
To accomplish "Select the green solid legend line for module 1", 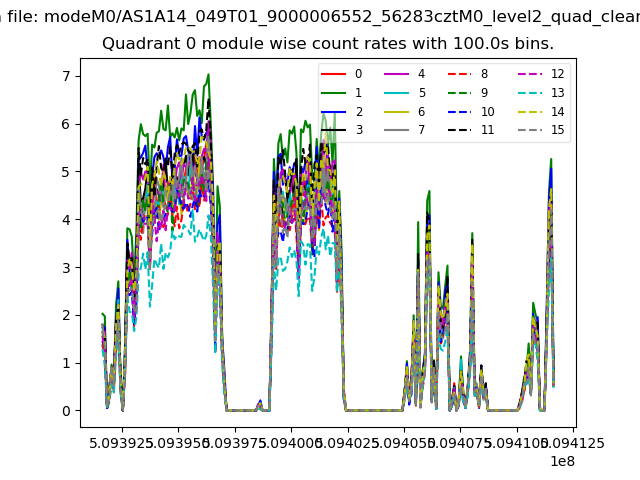I will tap(334, 93).
